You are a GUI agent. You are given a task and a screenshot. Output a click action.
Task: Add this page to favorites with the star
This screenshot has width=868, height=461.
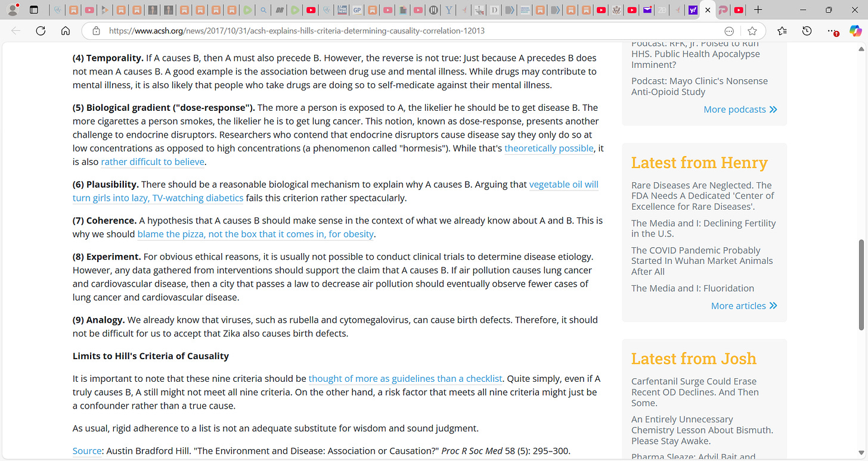click(752, 31)
